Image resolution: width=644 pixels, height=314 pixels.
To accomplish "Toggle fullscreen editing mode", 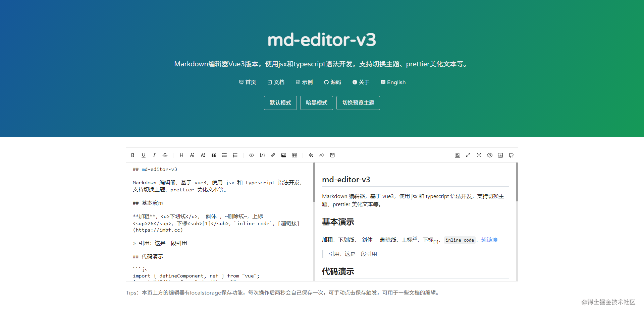I will (x=479, y=155).
